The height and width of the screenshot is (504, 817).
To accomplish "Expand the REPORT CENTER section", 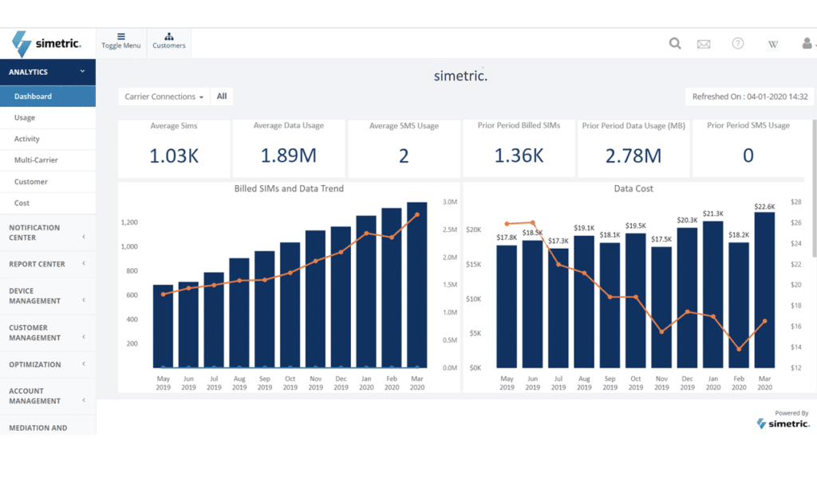I will [x=47, y=264].
